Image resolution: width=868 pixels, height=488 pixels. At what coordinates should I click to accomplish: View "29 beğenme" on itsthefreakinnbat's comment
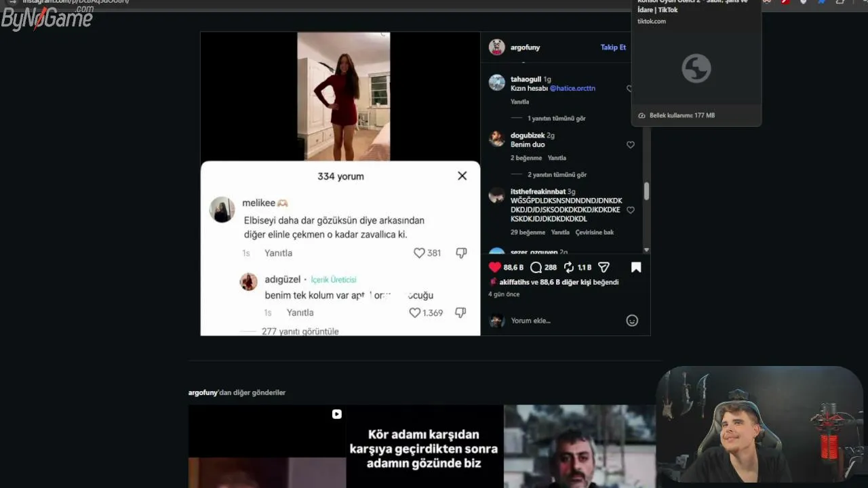(528, 232)
